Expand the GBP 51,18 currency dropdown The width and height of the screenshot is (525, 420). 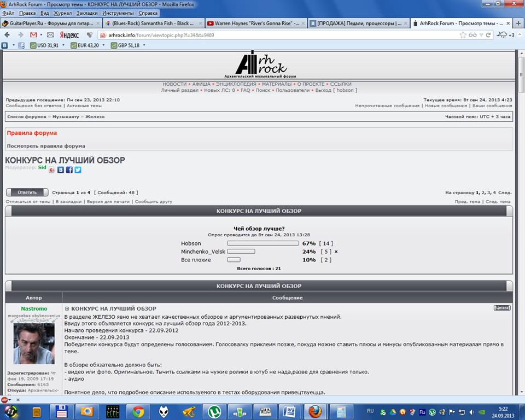(144, 45)
